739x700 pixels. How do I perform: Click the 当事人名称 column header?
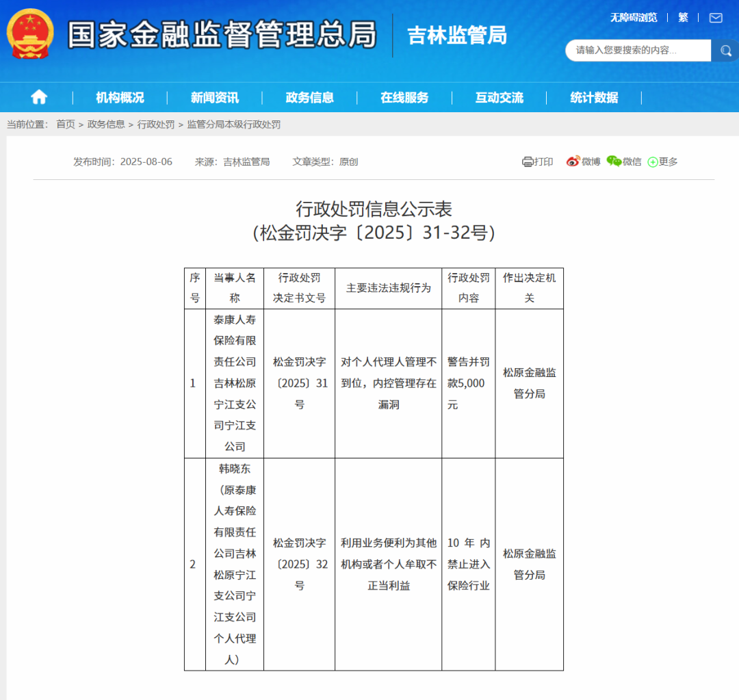[x=235, y=288]
